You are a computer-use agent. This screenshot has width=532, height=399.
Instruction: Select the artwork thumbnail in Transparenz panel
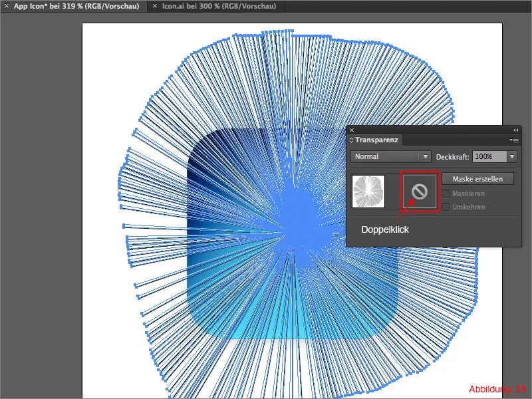point(368,192)
